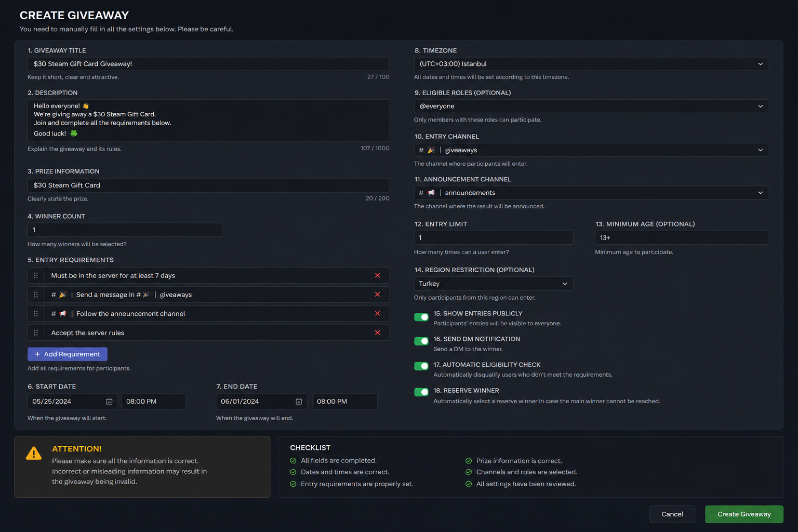The width and height of the screenshot is (798, 532).
Task: Click the 'ATTENTION!' heading
Action: coord(77,449)
